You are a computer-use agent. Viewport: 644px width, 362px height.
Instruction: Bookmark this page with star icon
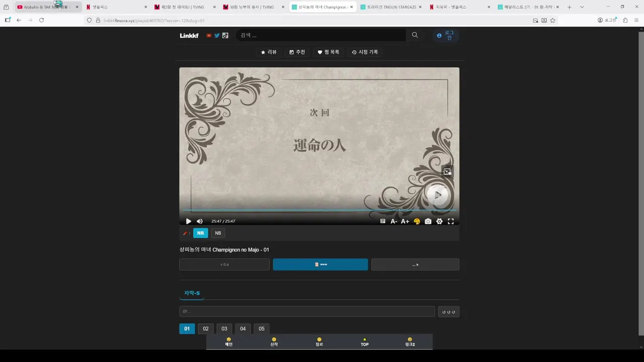pyautogui.click(x=552, y=20)
